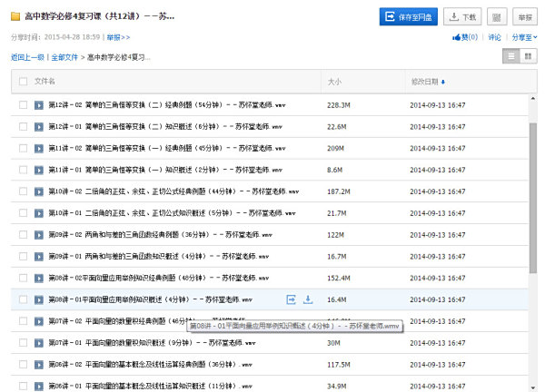This screenshot has height=392, width=545.
Task: Click the QR code button
Action: click(x=497, y=16)
